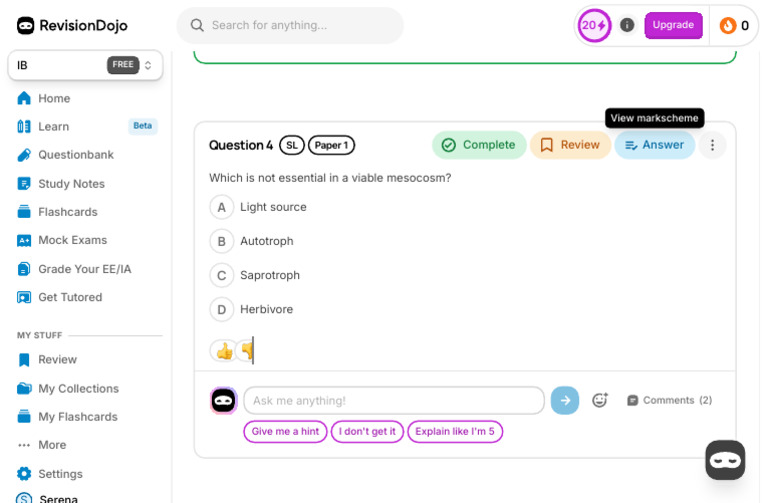Click the info icon beside streak counter
The image size is (768, 503).
click(627, 25)
